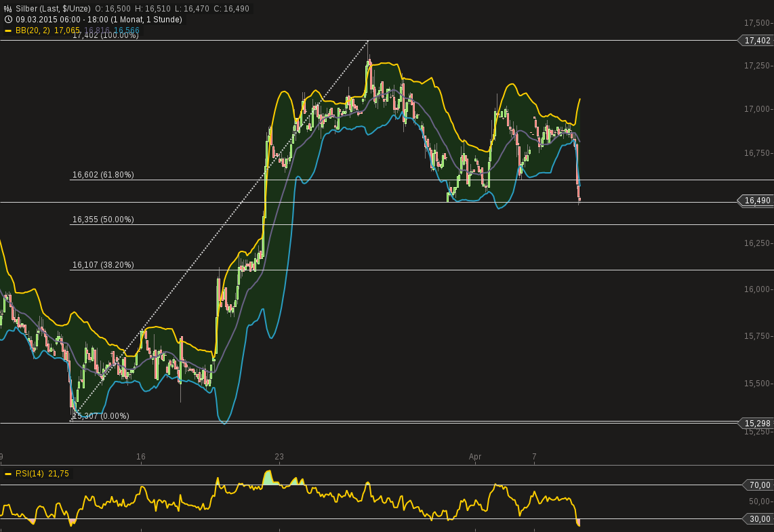Select the RSI(14) indicator label
This screenshot has width=774, height=532.
[x=28, y=474]
